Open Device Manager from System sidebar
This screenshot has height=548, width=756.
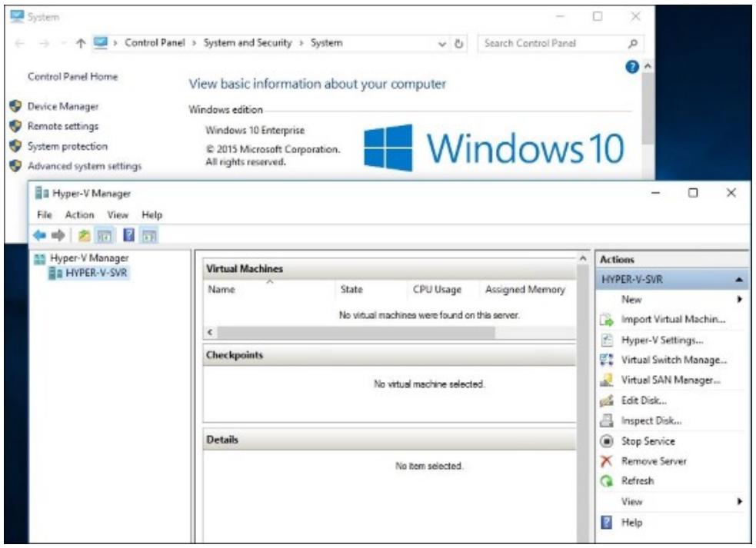point(63,107)
